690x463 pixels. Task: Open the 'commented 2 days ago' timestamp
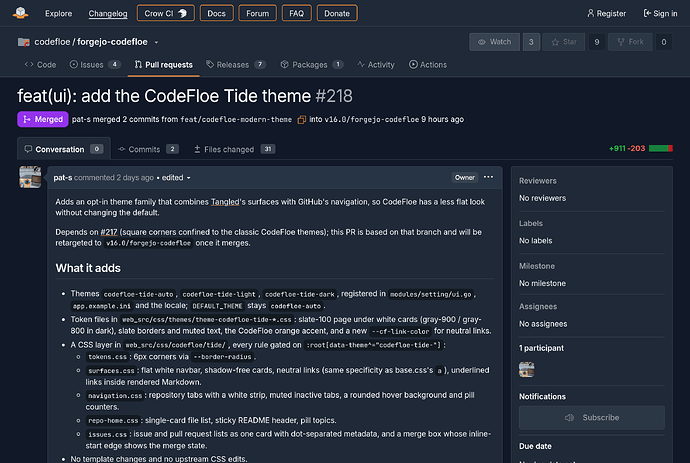pos(114,178)
